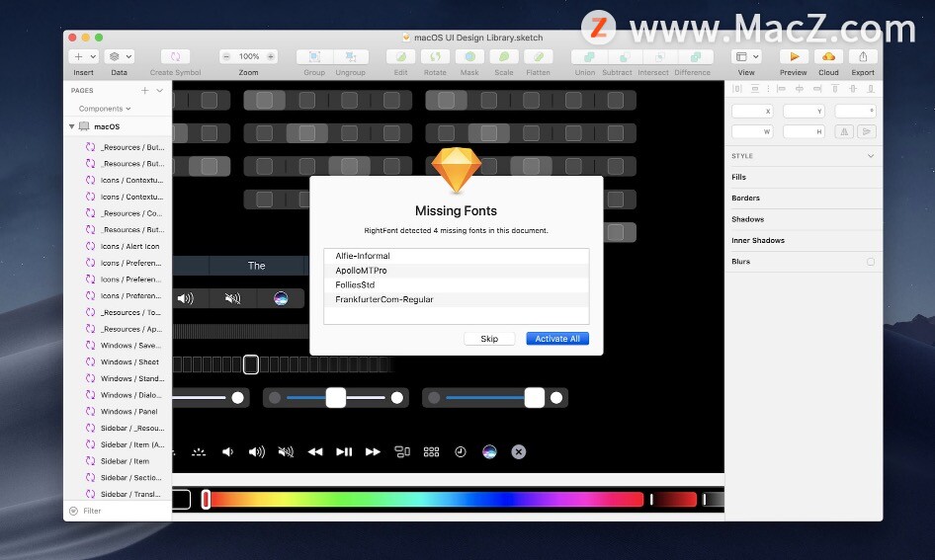
Task: Click the rotation angle field
Action: point(855,111)
